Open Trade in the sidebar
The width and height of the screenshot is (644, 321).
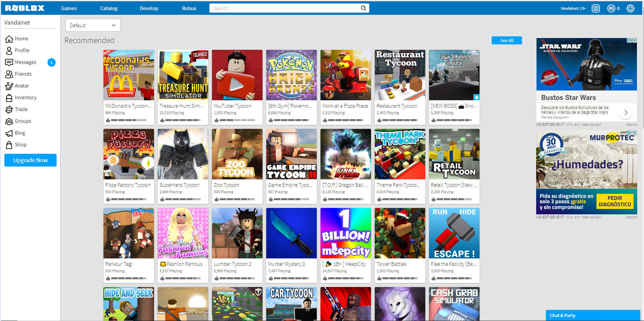(21, 109)
